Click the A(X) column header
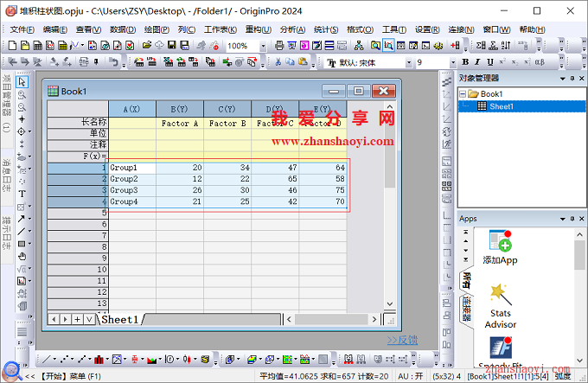 132,109
